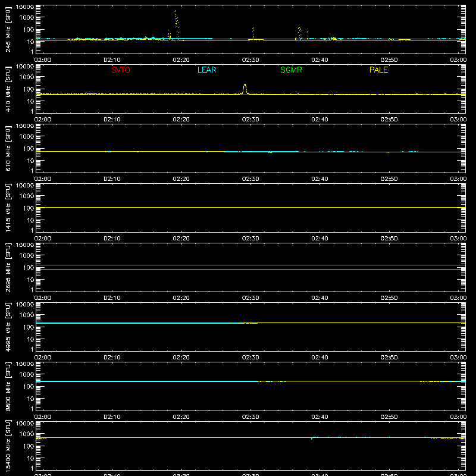Click 02:40 tick label below 245 MHz plot
Screen dimensions: 476x476
pyautogui.click(x=320, y=60)
